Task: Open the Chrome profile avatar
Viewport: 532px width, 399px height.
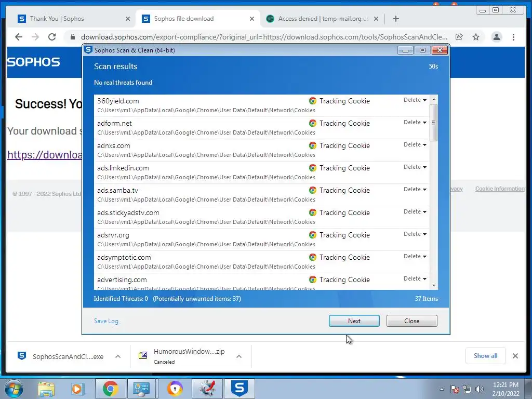Action: coord(496,37)
